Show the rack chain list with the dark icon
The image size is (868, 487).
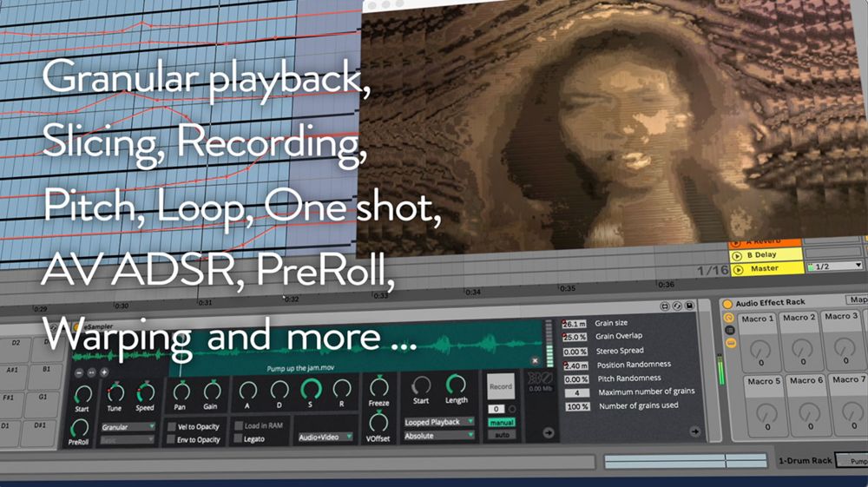pos(730,330)
